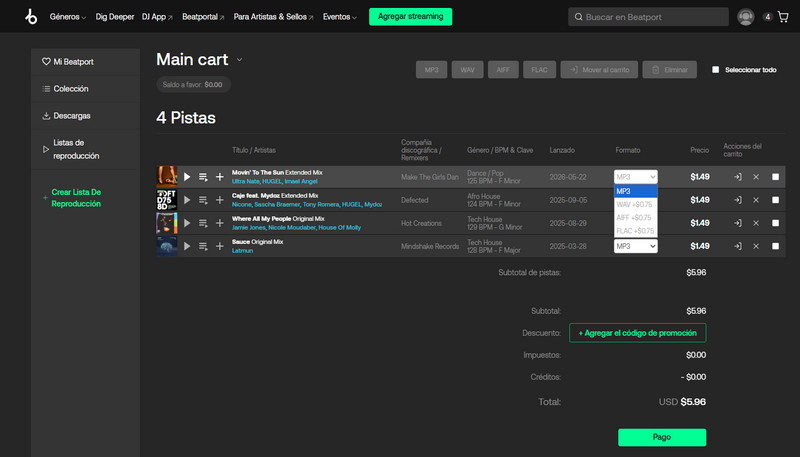Check Seleccionar todo checkbox
Viewport: 800px width, 457px height.
click(715, 69)
